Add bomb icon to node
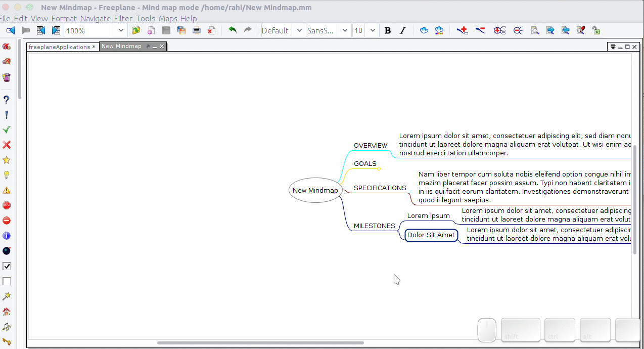 [x=7, y=251]
